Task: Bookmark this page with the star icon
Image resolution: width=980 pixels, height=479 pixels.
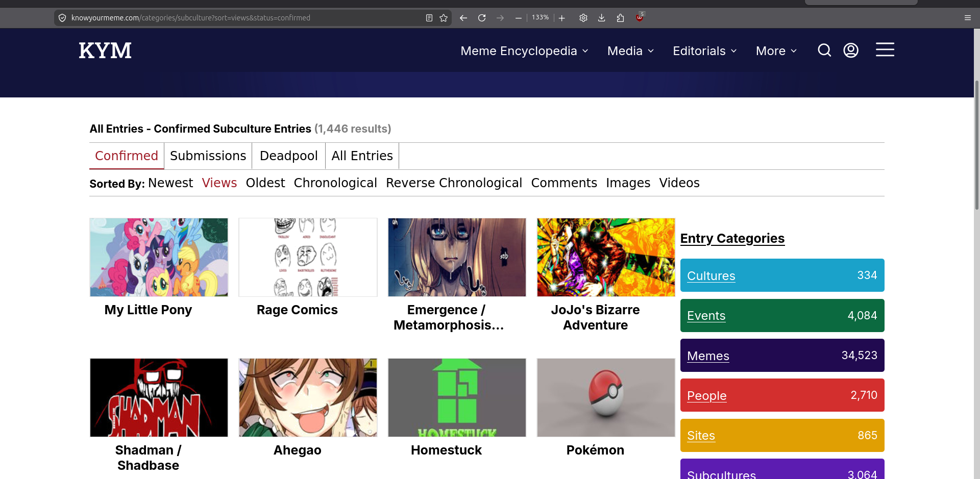Action: coord(444,18)
